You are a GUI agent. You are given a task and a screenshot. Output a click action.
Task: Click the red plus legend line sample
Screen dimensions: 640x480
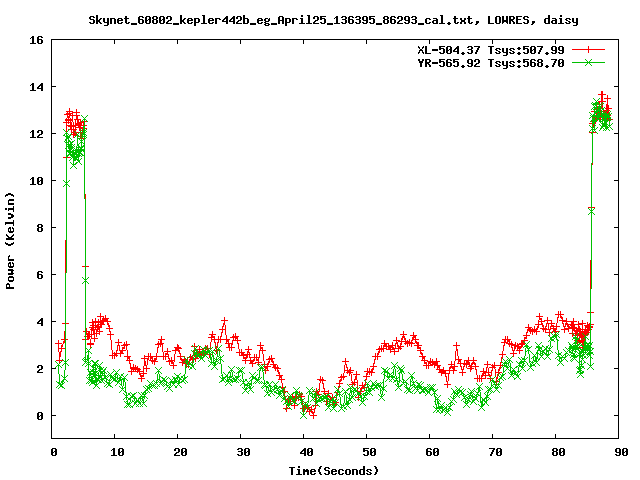pos(588,49)
